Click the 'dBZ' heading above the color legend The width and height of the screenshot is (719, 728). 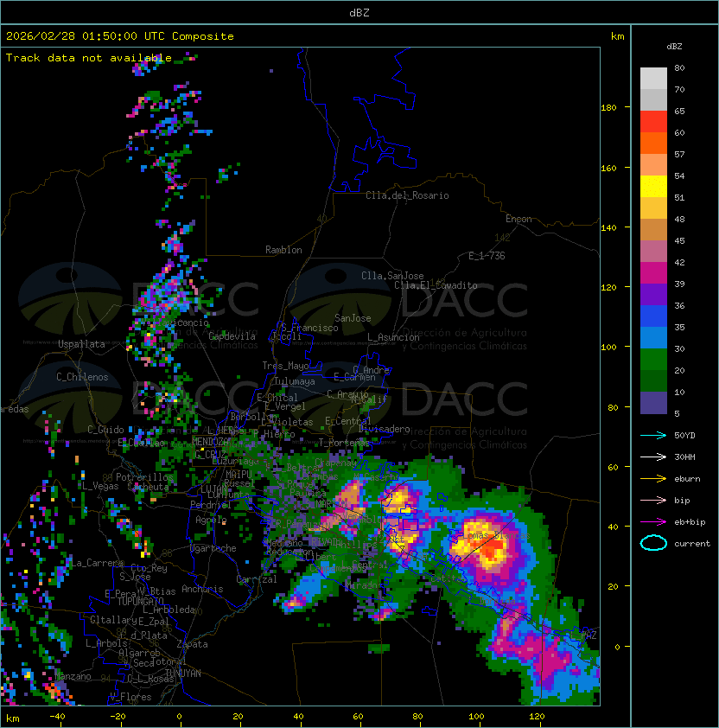coord(674,47)
